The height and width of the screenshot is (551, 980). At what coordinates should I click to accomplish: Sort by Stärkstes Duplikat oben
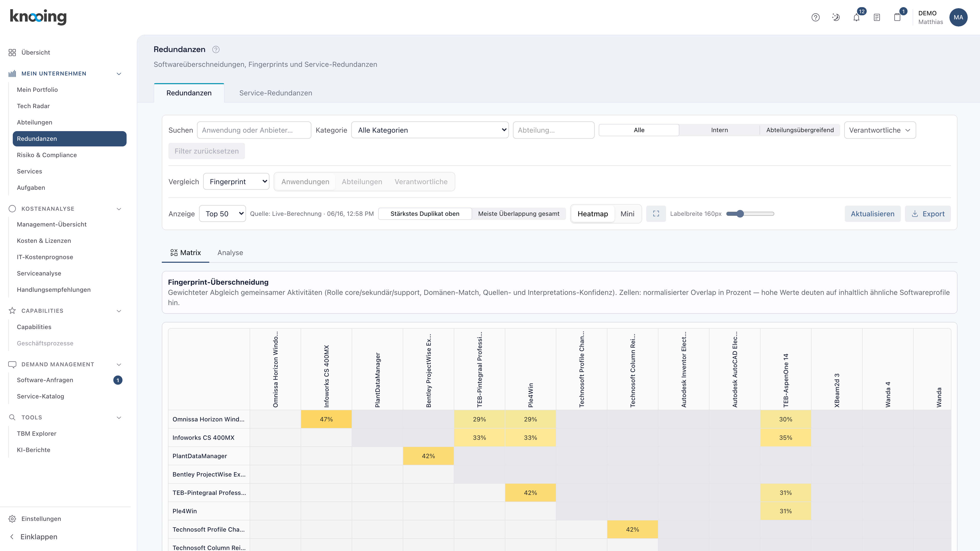point(425,214)
